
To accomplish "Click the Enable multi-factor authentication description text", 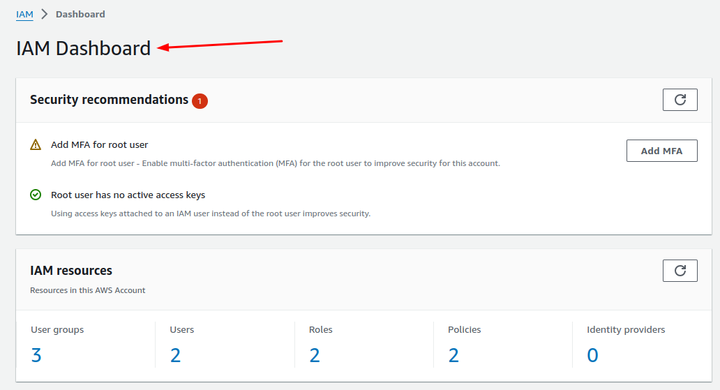I will (x=276, y=163).
